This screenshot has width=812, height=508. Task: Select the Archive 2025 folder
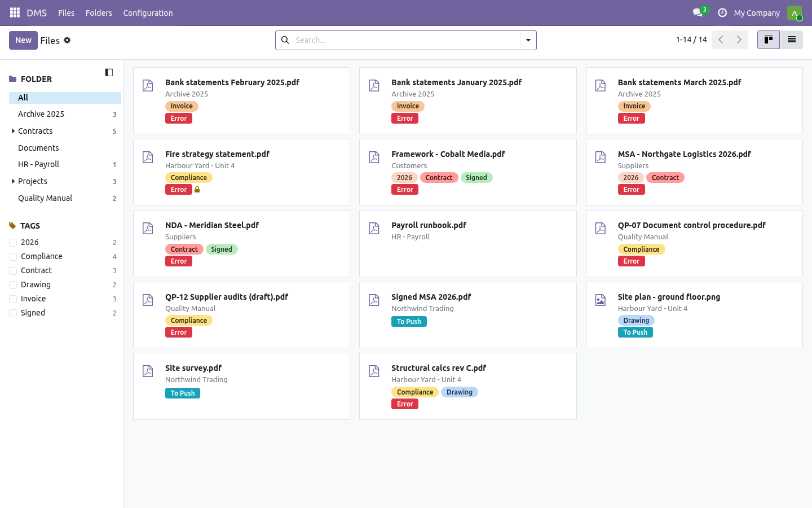tap(65, 114)
